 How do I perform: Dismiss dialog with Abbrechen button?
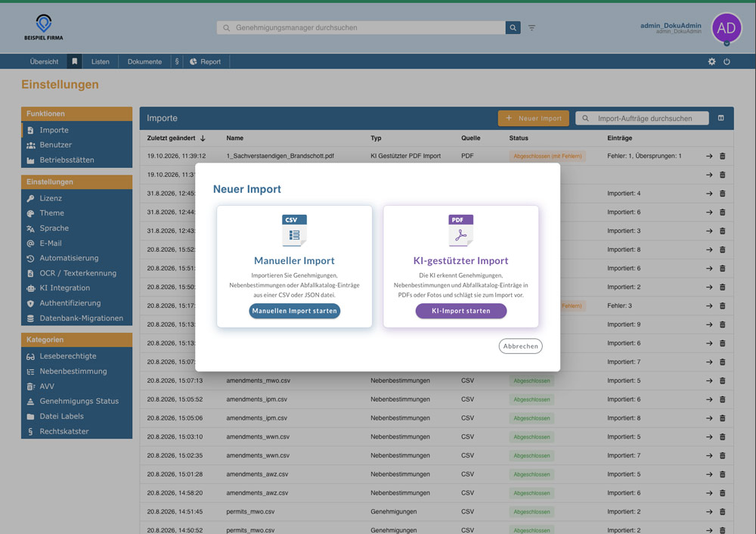click(x=521, y=346)
